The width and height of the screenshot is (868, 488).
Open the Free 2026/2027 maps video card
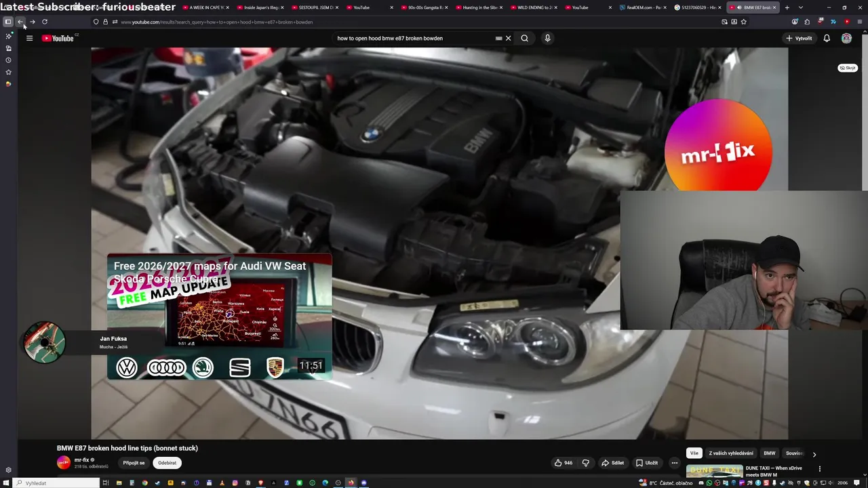click(x=219, y=317)
